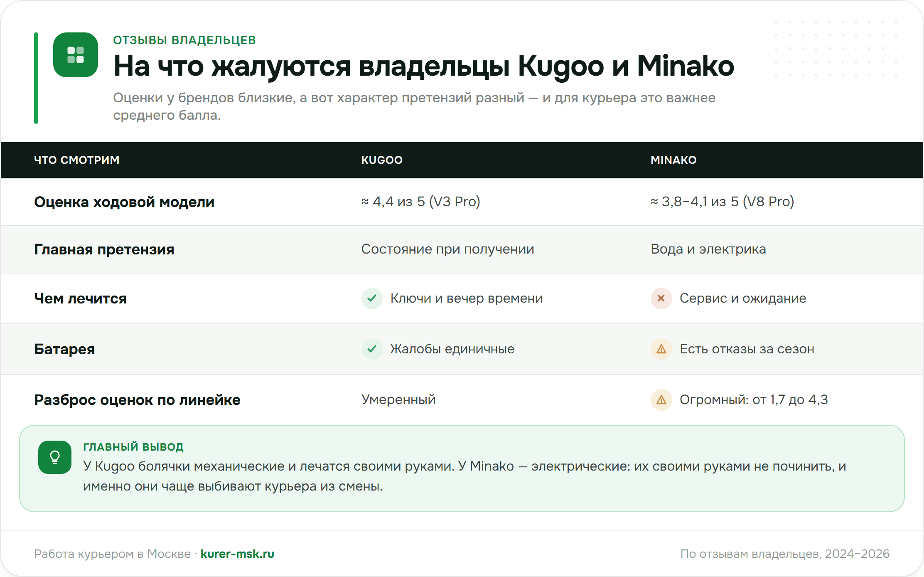Screen dimensions: 924x577
Task: Select the Главная претензия row label
Action: point(104,249)
